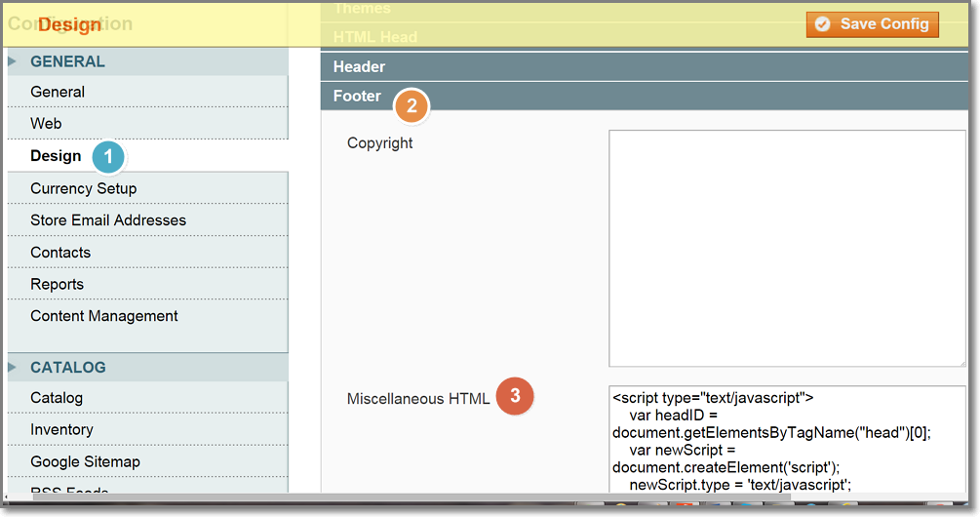This screenshot has width=980, height=517.
Task: Collapse the GENERAL section arrow
Action: (x=13, y=61)
